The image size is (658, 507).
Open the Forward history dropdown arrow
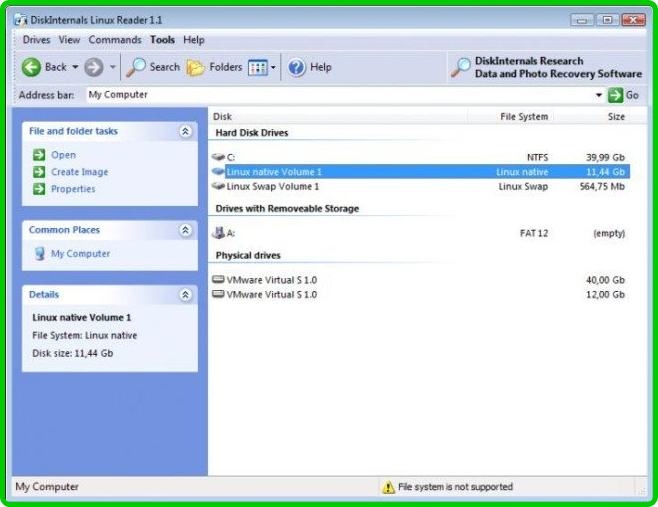click(112, 67)
